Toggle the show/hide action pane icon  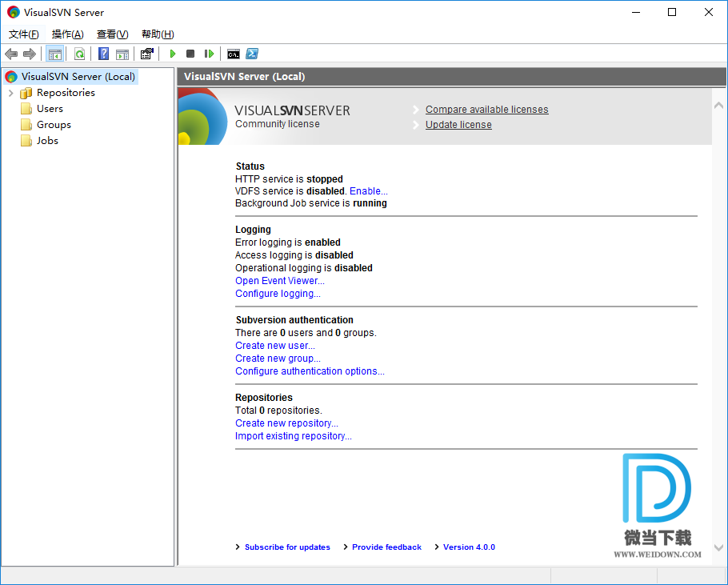pos(122,54)
